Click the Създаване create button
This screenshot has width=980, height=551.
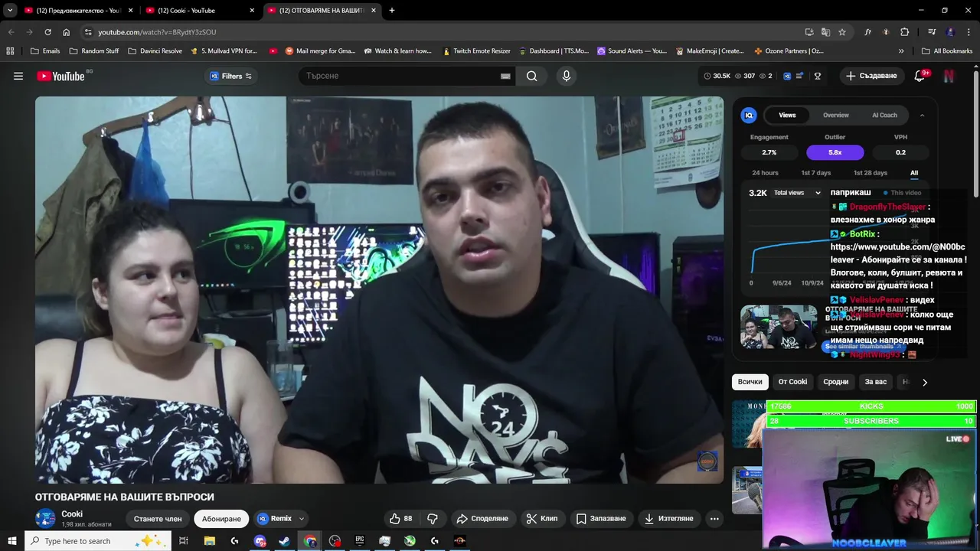coord(871,76)
